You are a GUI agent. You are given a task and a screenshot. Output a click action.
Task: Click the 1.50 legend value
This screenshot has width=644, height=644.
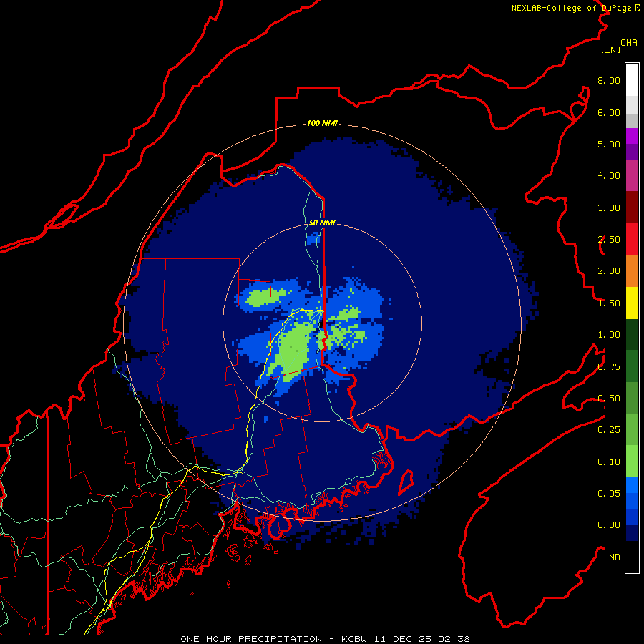609,303
